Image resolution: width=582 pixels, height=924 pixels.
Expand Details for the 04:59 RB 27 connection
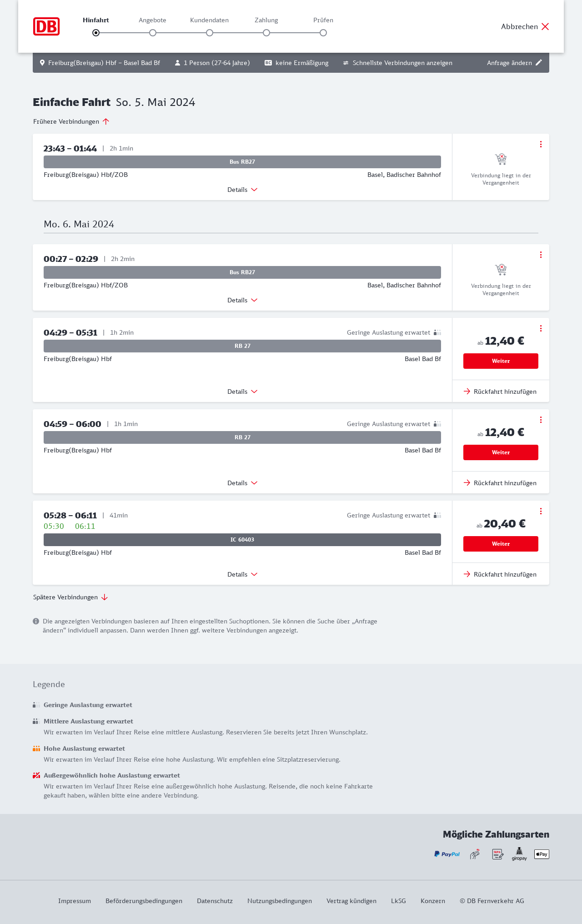242,483
